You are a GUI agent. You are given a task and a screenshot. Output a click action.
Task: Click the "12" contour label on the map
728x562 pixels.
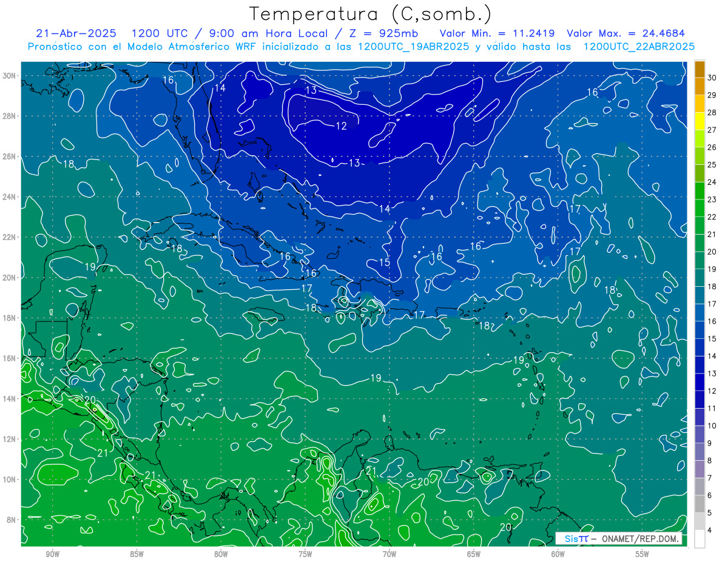[342, 126]
